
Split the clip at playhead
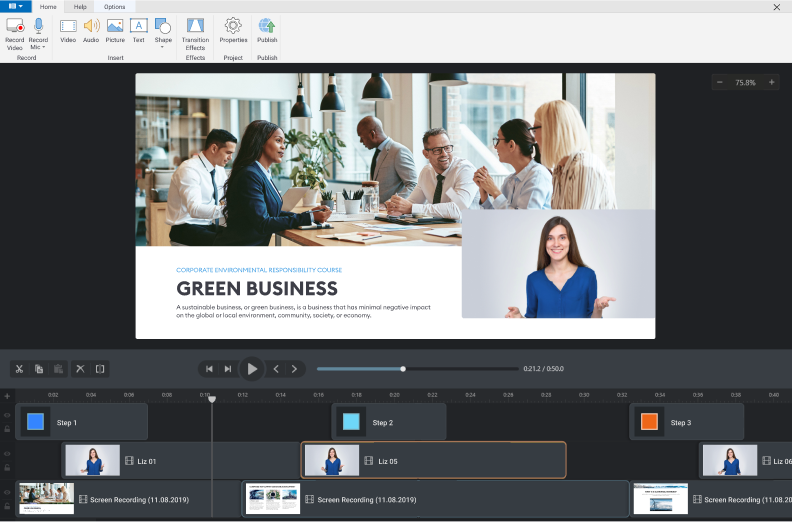click(x=100, y=369)
